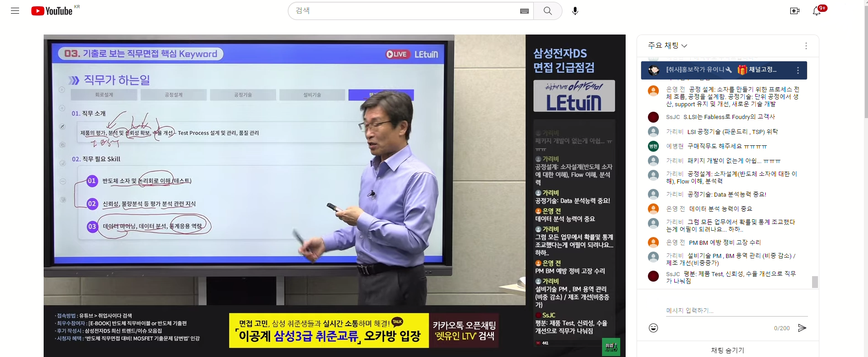Expand the 주요 채팅 chat mode dropdown
The width and height of the screenshot is (868, 357).
click(x=667, y=45)
